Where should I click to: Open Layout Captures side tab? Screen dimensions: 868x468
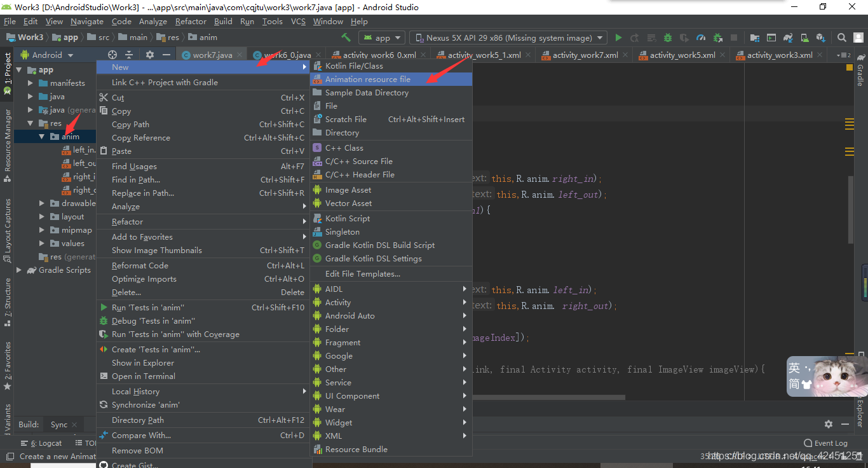click(x=7, y=230)
